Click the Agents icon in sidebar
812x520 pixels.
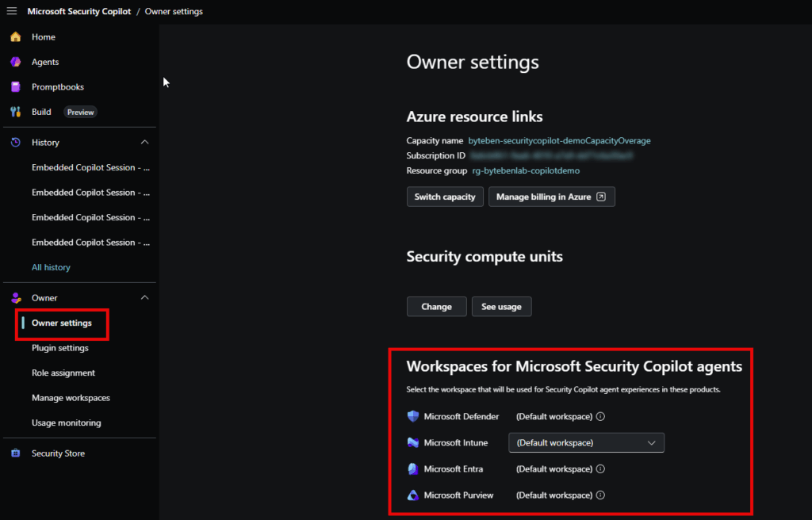coord(15,62)
